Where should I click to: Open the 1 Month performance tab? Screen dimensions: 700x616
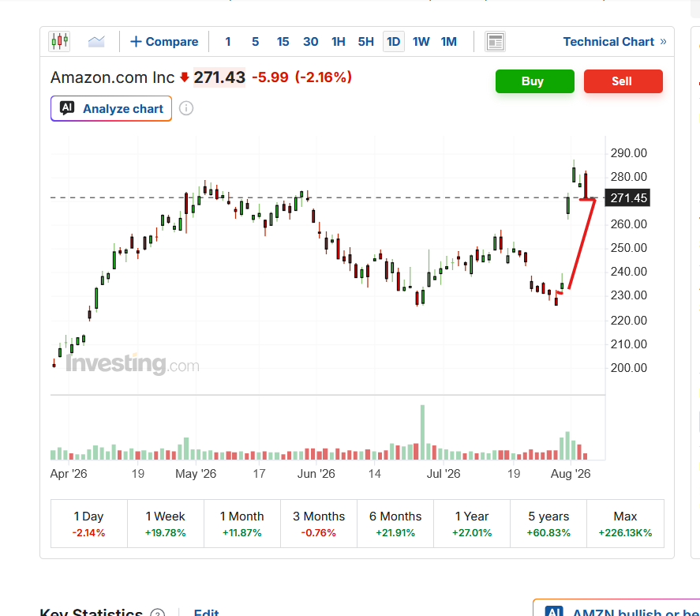tap(242, 524)
